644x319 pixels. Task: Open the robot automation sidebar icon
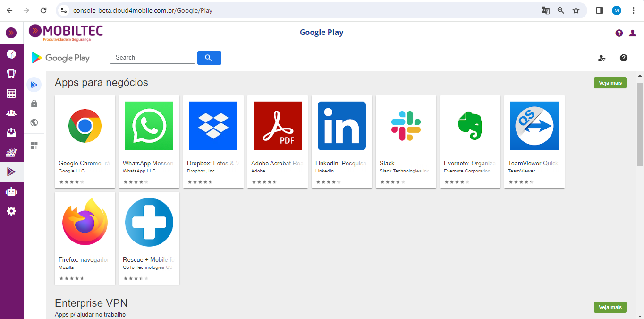tap(11, 191)
